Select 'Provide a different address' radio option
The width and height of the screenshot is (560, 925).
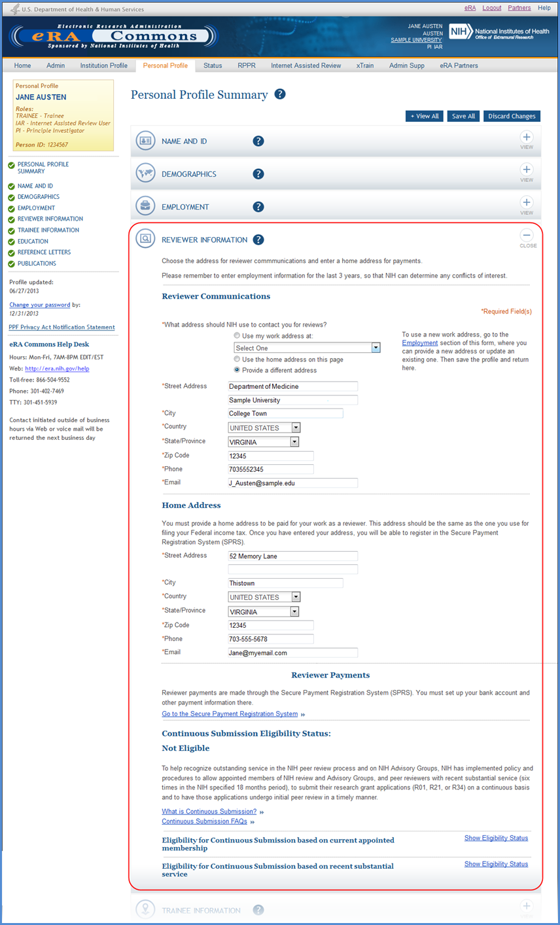click(x=237, y=370)
